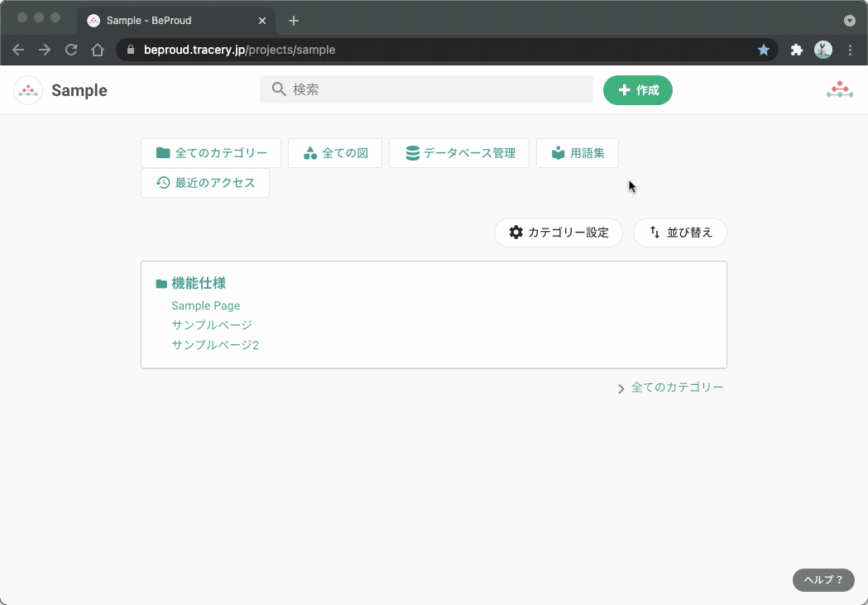
Task: Click the bookmark star in the address bar
Action: [x=763, y=50]
